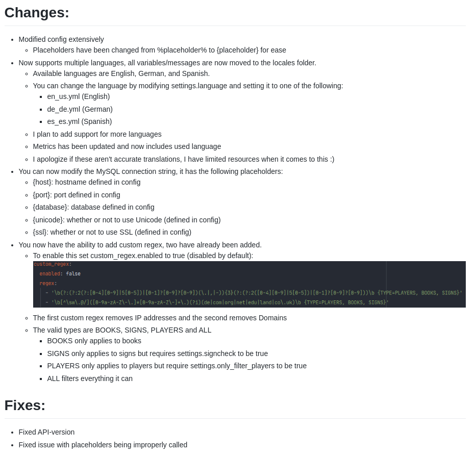Click "Fixed issue with placeholders" bullet item
476x456 pixels.
[103, 445]
